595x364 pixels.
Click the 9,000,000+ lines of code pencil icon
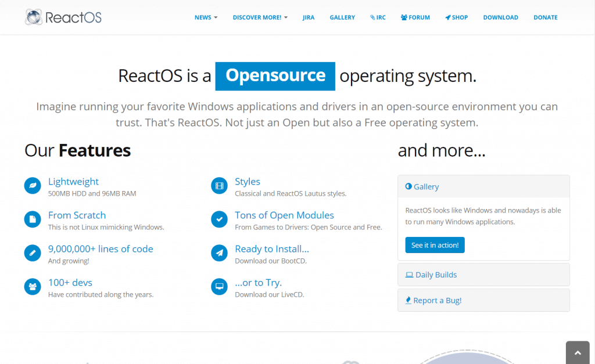[33, 253]
